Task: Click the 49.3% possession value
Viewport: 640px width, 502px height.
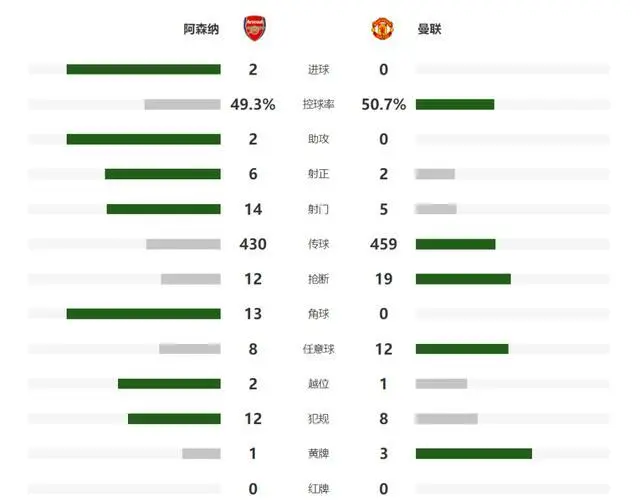Action: pos(253,104)
